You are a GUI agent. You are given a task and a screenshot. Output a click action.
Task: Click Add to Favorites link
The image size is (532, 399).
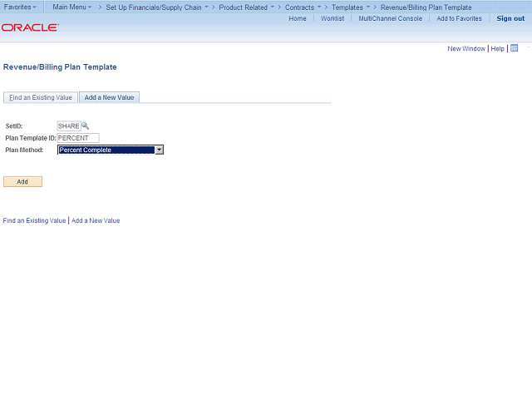(x=459, y=18)
